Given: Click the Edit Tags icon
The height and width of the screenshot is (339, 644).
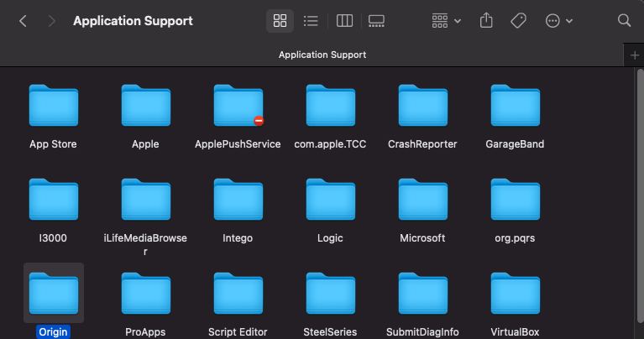Looking at the screenshot, I should click(x=518, y=21).
